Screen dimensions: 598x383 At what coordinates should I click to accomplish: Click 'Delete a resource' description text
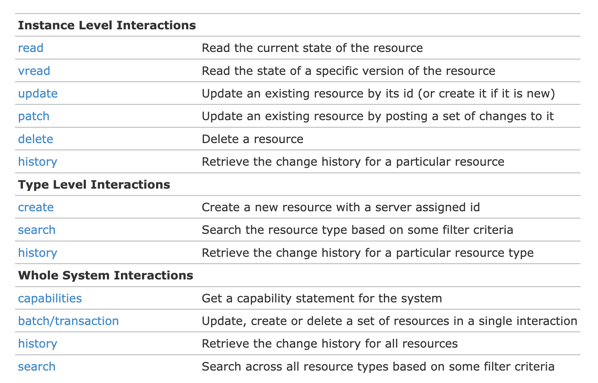(252, 139)
